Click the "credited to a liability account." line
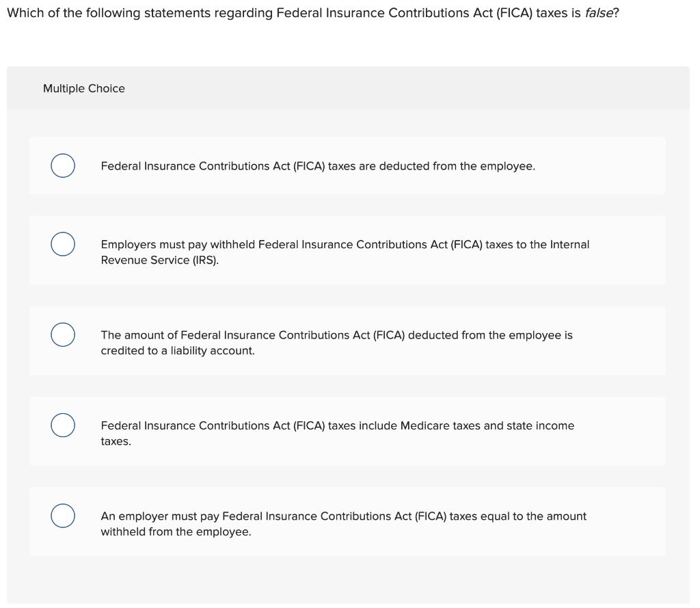The width and height of the screenshot is (700, 608). 178,351
